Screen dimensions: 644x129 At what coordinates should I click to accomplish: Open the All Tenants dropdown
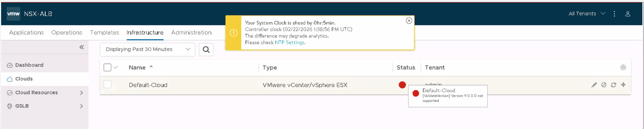[587, 14]
